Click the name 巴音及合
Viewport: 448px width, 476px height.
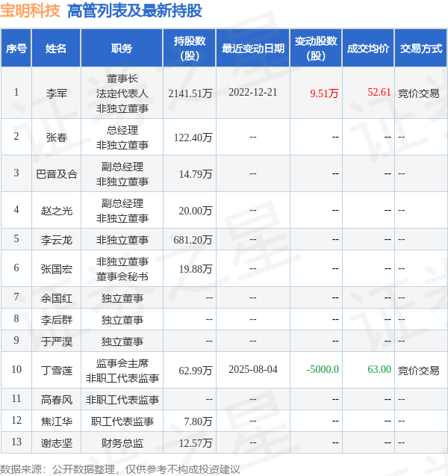point(57,174)
